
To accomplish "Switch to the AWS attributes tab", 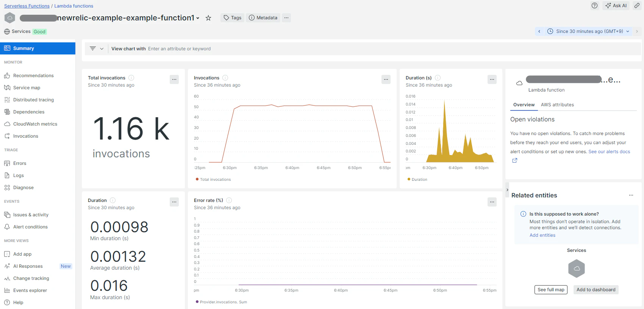I will pos(557,105).
